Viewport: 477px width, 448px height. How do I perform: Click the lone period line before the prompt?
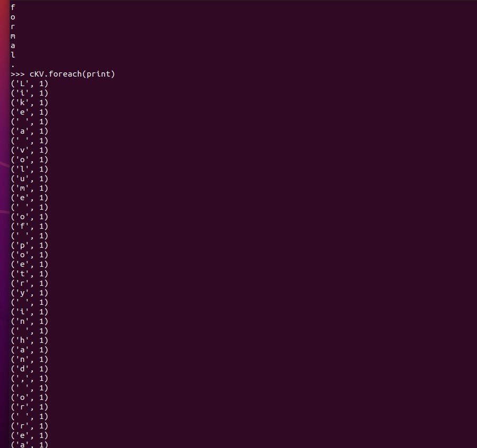coord(13,65)
